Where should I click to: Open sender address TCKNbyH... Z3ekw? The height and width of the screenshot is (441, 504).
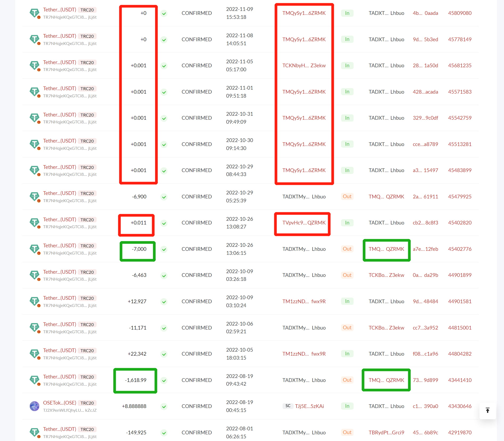click(304, 65)
